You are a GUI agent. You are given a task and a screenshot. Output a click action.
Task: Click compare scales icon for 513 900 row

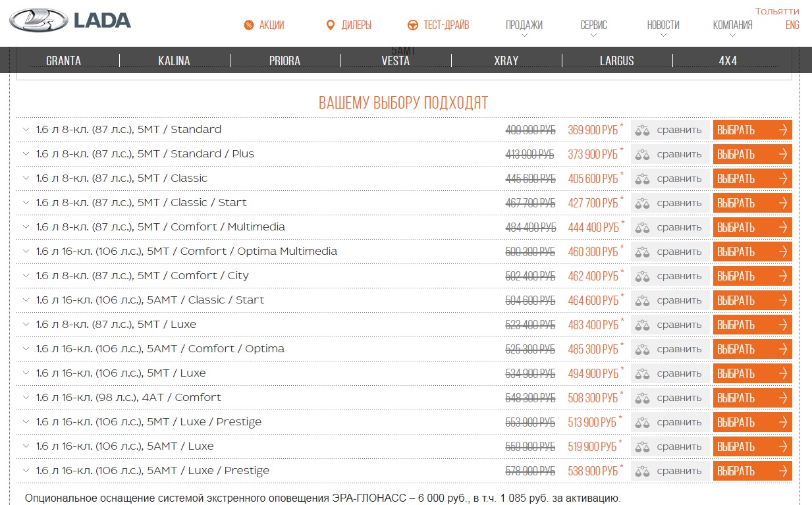click(x=643, y=422)
